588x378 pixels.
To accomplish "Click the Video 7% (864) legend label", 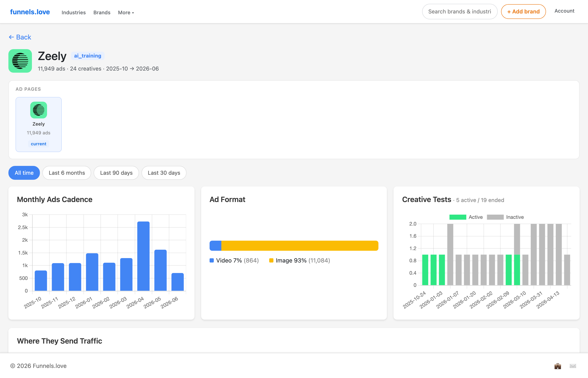I will click(237, 260).
